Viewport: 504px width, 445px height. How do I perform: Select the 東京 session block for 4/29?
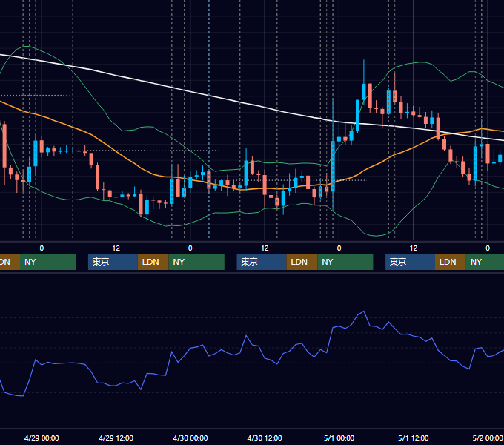click(x=113, y=262)
